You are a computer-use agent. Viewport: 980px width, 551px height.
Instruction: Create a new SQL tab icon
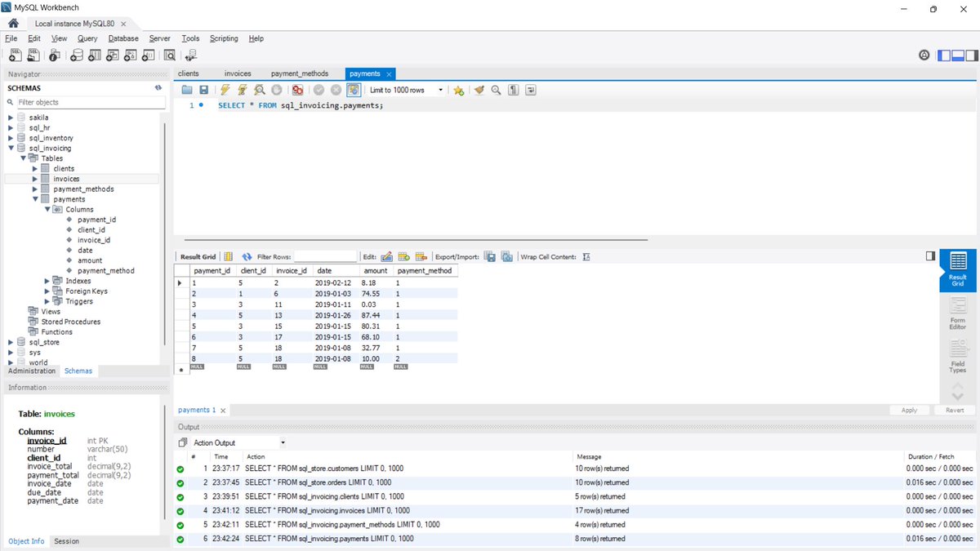click(x=16, y=55)
